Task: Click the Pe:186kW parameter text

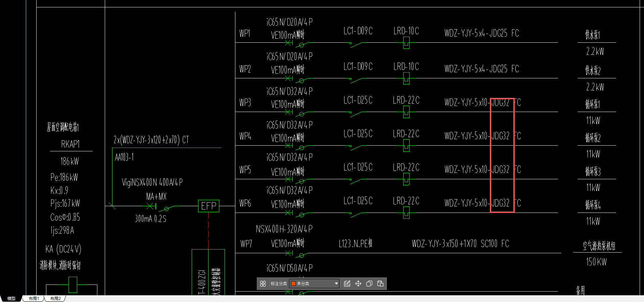Action: click(x=64, y=177)
